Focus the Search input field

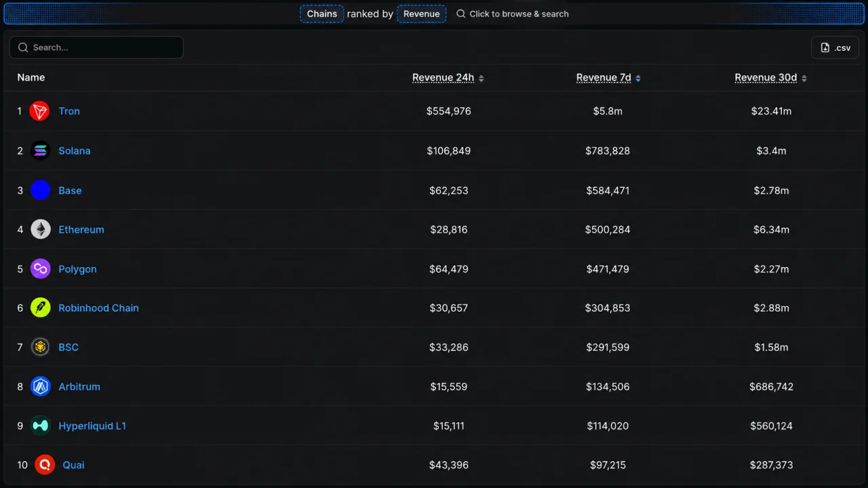[x=96, y=47]
